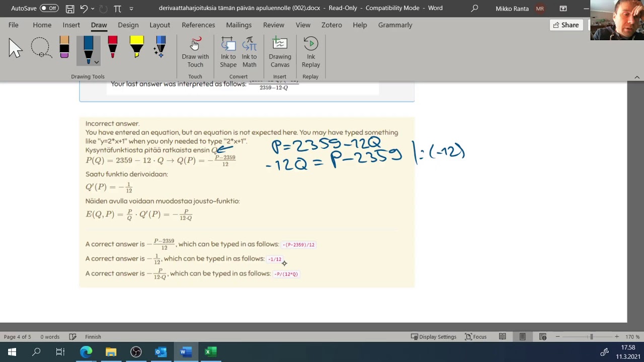Choose the Action Pen tool
The image size is (644, 362).
tap(160, 48)
